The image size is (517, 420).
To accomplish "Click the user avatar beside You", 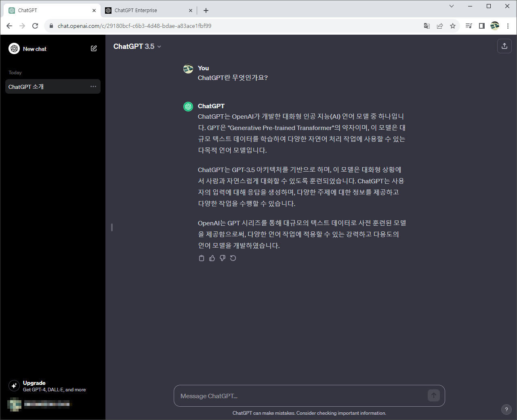I will 188,69.
